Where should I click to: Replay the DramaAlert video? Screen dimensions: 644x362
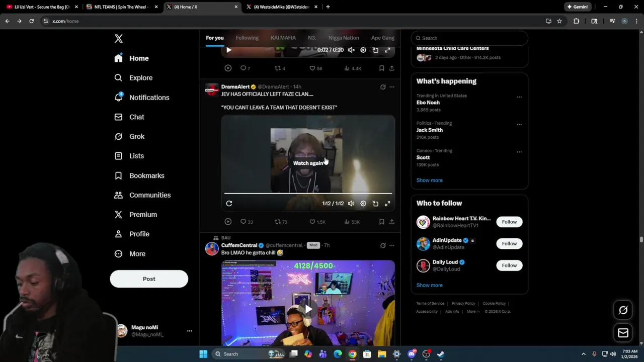click(x=229, y=204)
